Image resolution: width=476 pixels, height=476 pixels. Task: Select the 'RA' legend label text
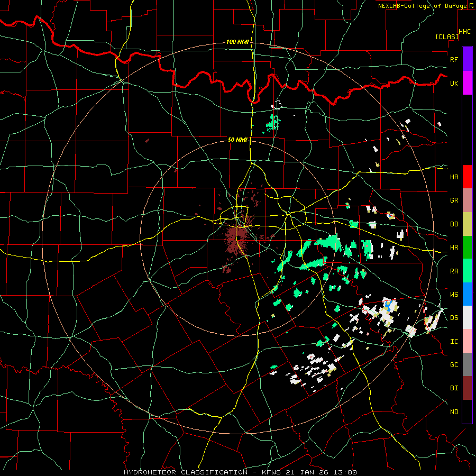tap(454, 271)
